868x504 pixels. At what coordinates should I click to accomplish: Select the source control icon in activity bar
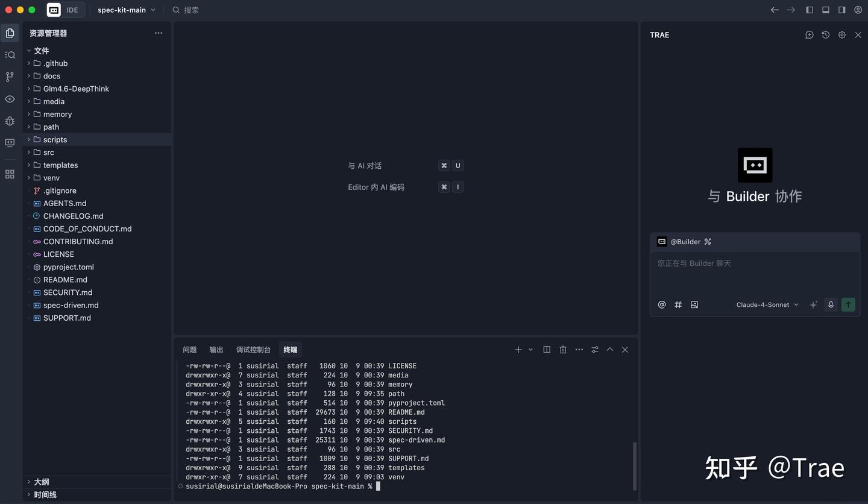click(10, 77)
